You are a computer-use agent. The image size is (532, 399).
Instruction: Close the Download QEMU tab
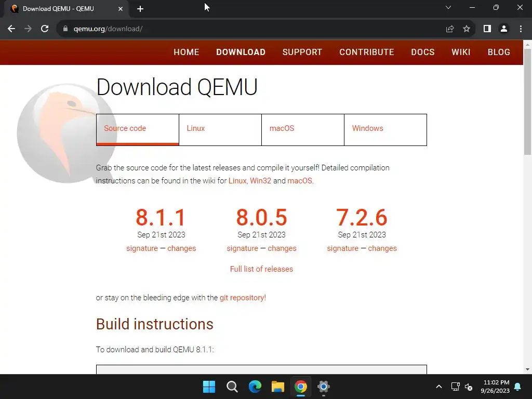pyautogui.click(x=121, y=9)
